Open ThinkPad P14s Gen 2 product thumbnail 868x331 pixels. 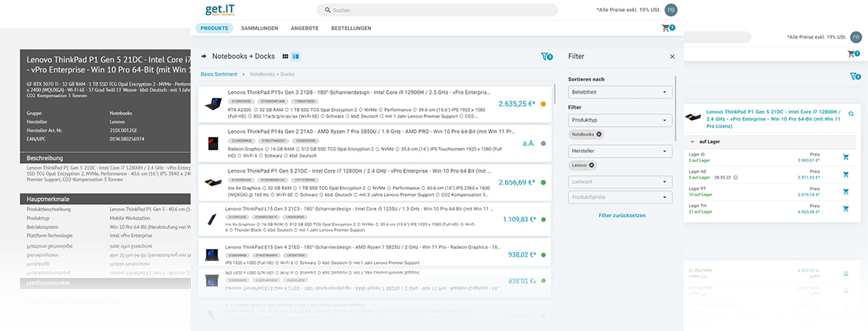tap(213, 143)
